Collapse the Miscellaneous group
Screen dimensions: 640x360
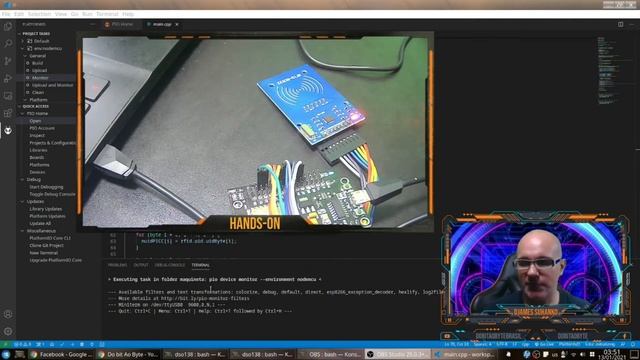23,231
